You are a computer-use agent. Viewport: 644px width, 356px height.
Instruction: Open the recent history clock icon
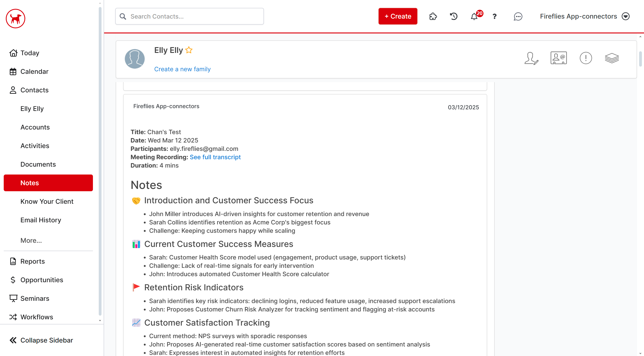[453, 16]
